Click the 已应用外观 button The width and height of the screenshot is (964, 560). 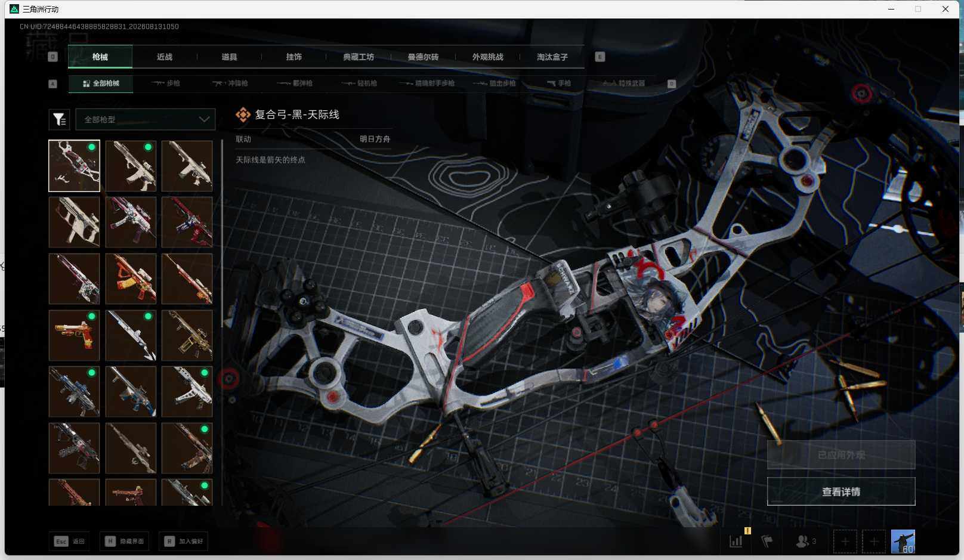(841, 455)
